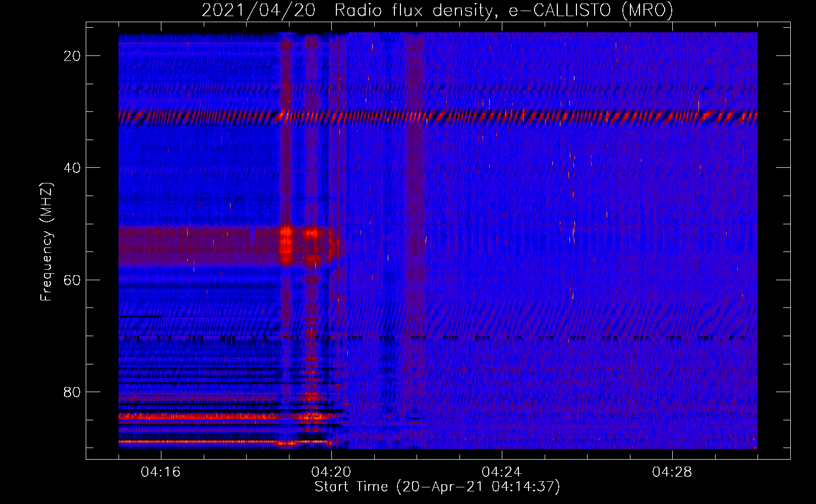The image size is (816, 504).
Task: Click the bright red-orange band near 84 MHz
Action: coord(199,416)
